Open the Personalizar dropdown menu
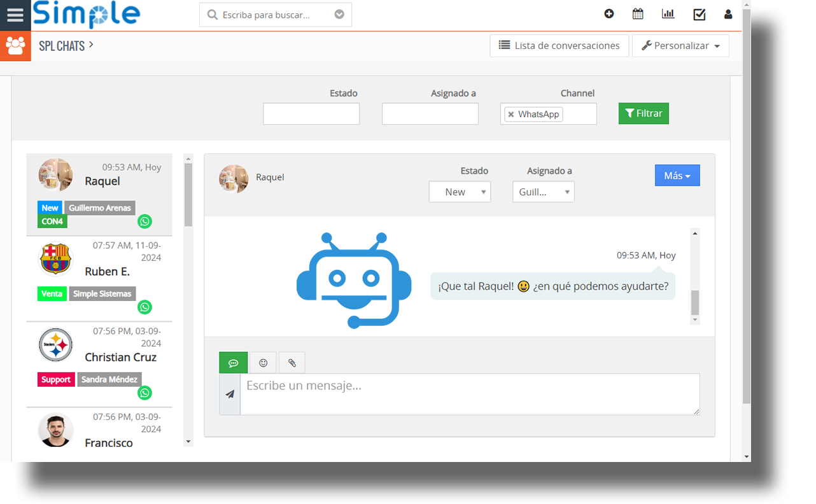The width and height of the screenshot is (816, 504). [x=680, y=46]
